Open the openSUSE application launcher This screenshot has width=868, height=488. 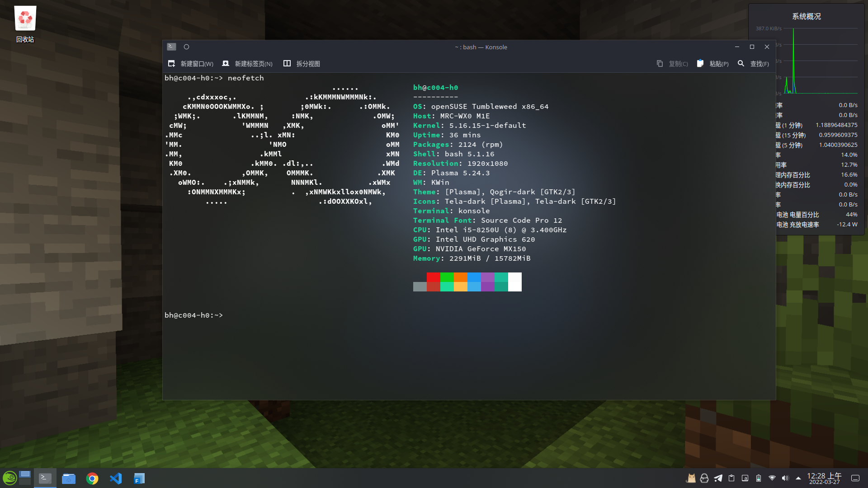pyautogui.click(x=9, y=478)
